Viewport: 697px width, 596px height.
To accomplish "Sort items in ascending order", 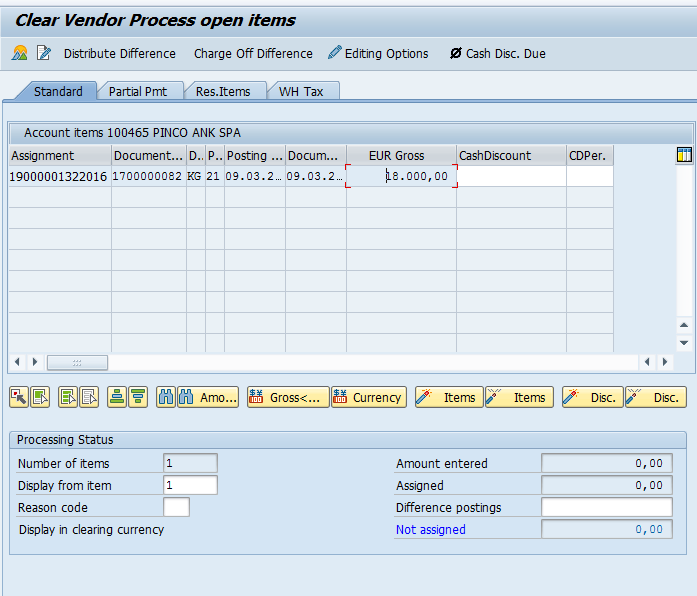I will pyautogui.click(x=117, y=397).
